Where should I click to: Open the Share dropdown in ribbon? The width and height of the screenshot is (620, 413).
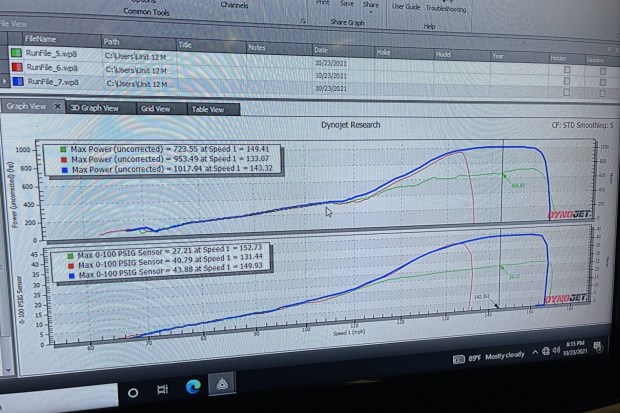point(372,4)
